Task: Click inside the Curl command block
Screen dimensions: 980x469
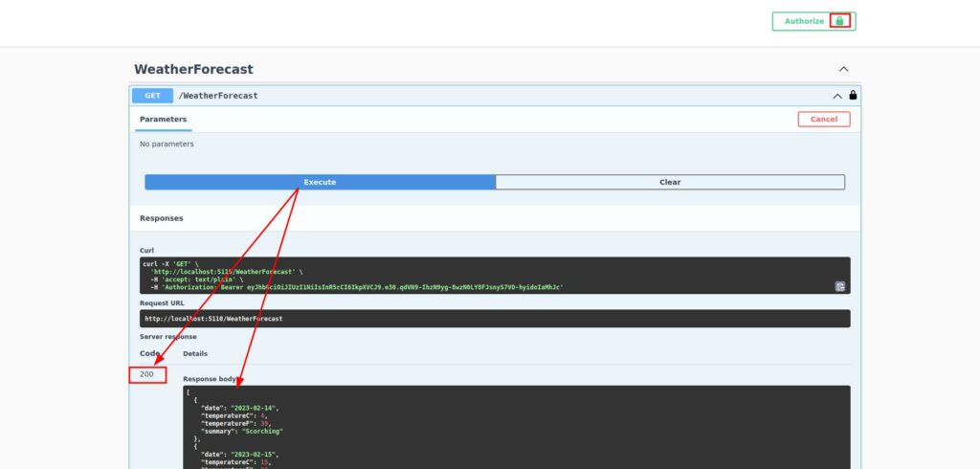Action: [479, 273]
